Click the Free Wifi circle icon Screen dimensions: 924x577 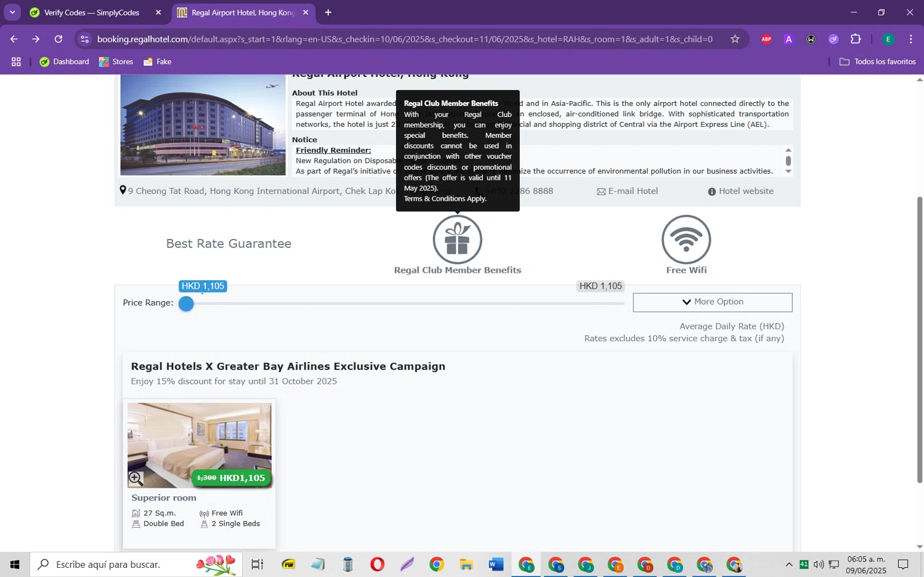[686, 240]
